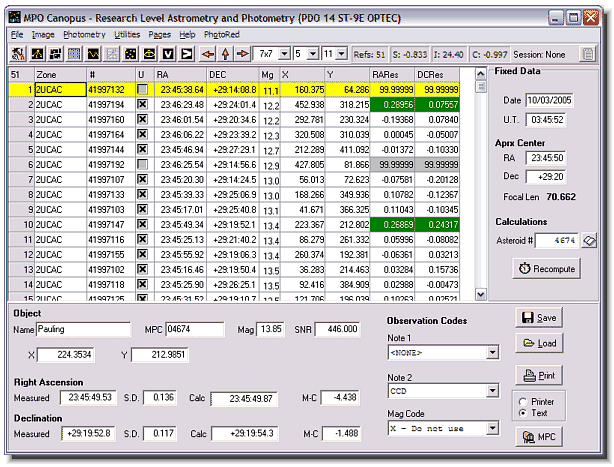Click the DCRes column header
614x467 pixels.
tap(437, 74)
